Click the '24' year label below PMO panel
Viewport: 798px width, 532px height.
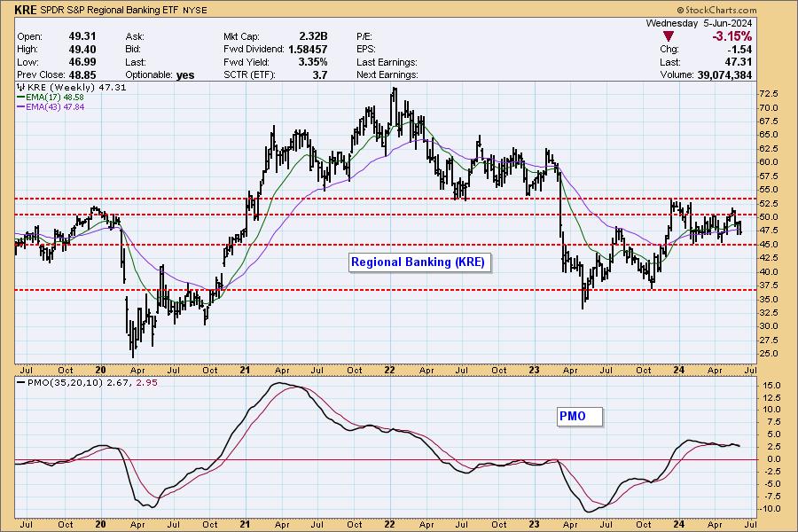pos(679,524)
